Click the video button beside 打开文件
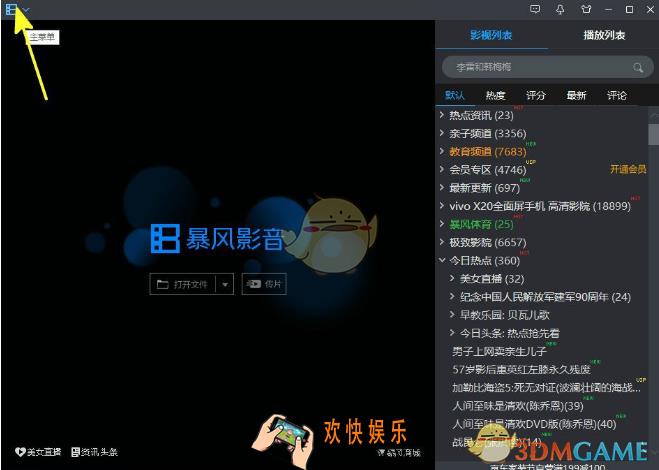Viewport: 659px width, 470px height. click(x=264, y=284)
